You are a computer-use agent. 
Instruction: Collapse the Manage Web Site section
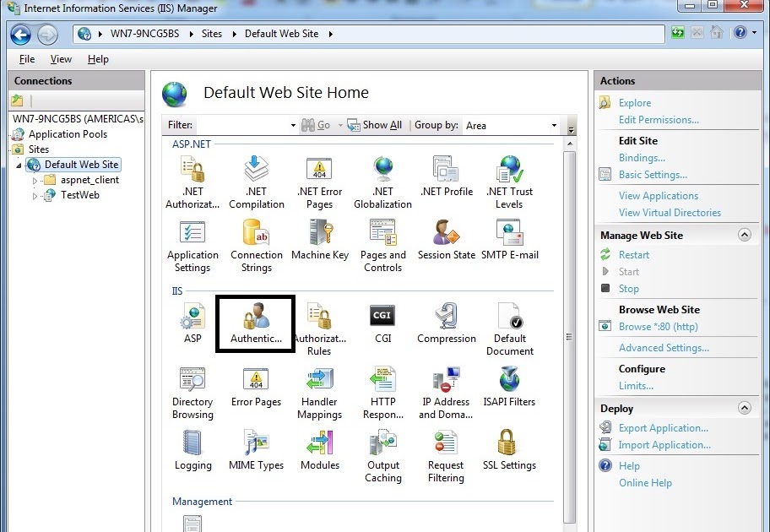tap(744, 234)
